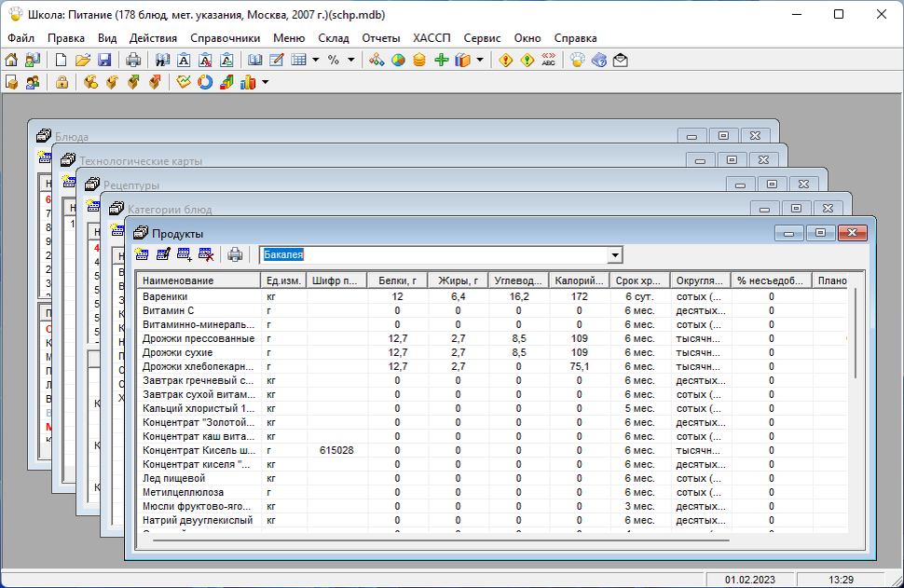Open the Склад menu

pyautogui.click(x=334, y=38)
